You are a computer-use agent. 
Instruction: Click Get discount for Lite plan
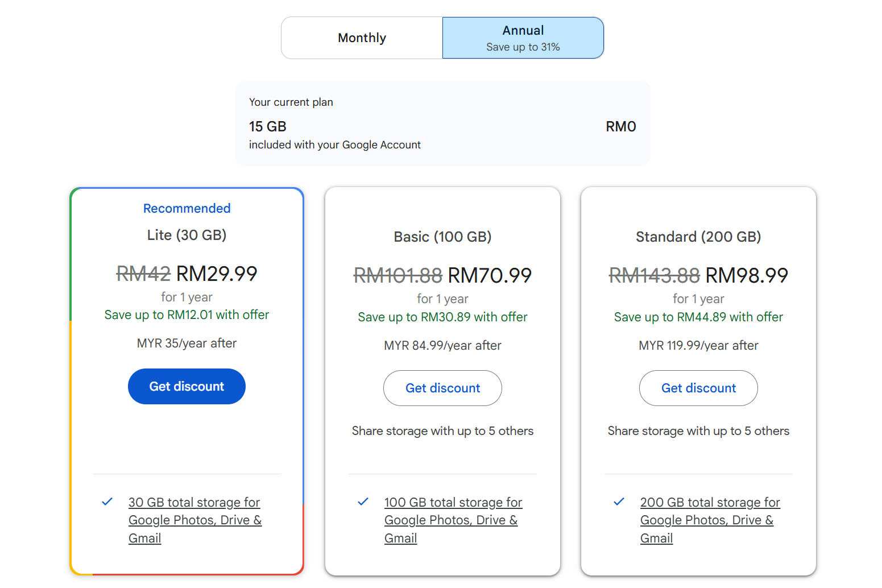tap(187, 387)
